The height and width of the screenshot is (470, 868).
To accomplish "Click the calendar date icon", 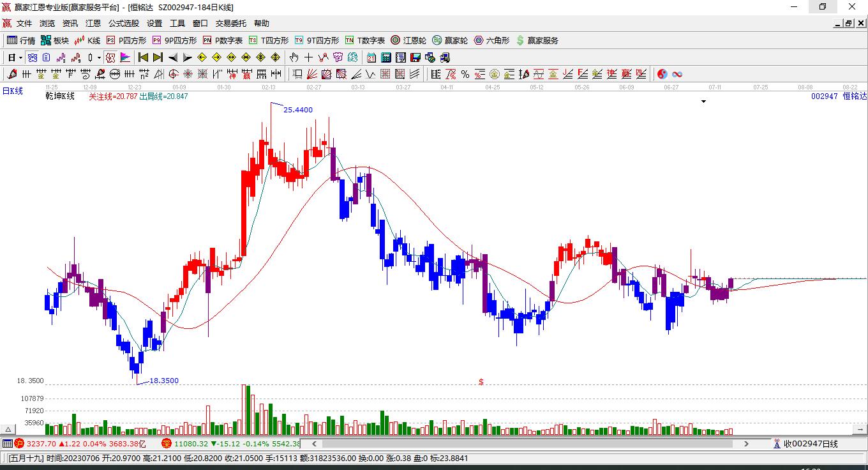I will pos(371,57).
